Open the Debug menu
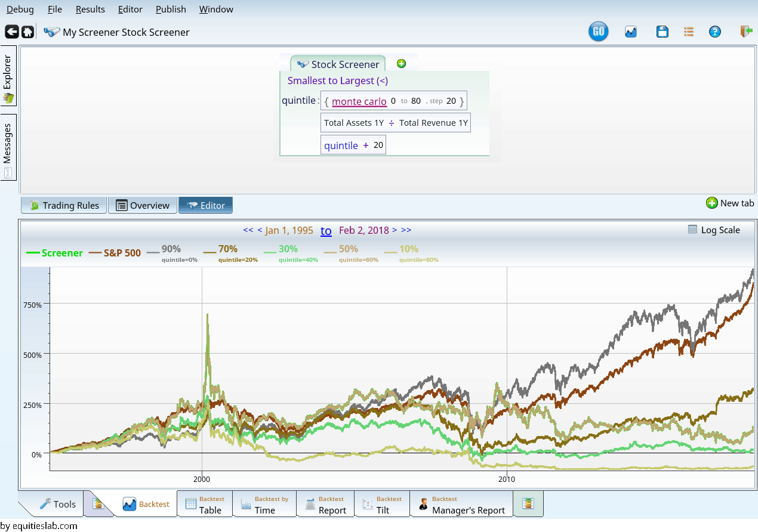758x532 pixels. click(x=20, y=10)
